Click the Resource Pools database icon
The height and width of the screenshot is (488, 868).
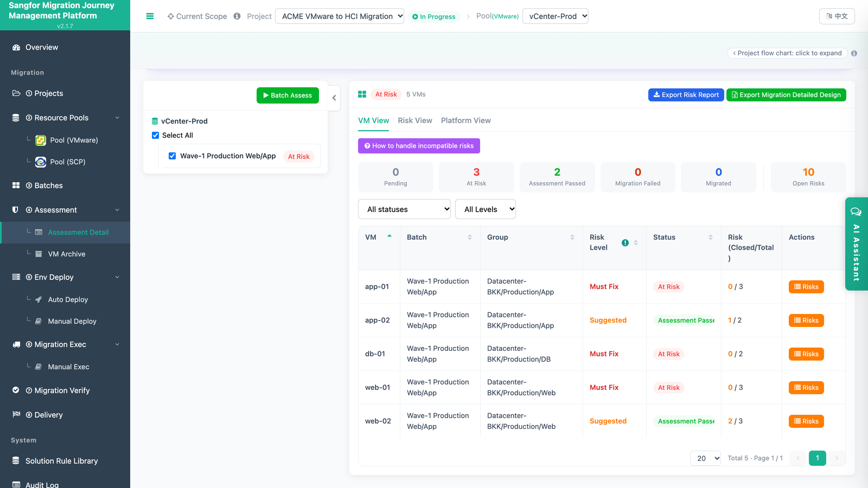(x=16, y=118)
